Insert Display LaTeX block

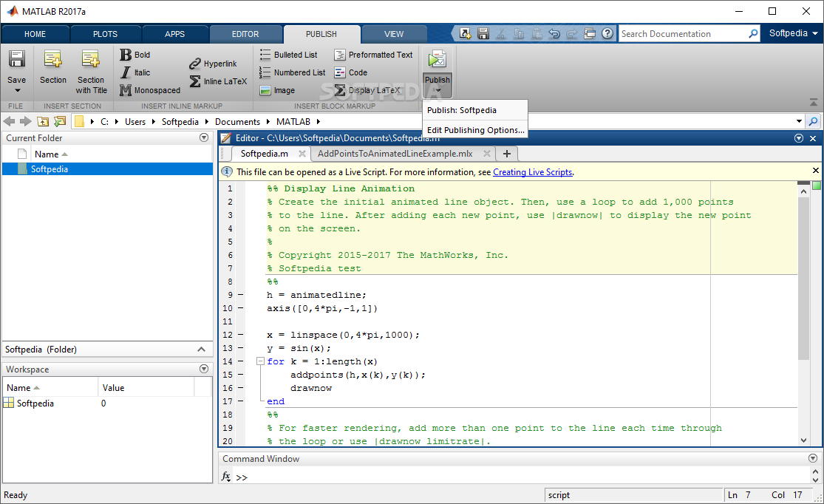[x=367, y=90]
